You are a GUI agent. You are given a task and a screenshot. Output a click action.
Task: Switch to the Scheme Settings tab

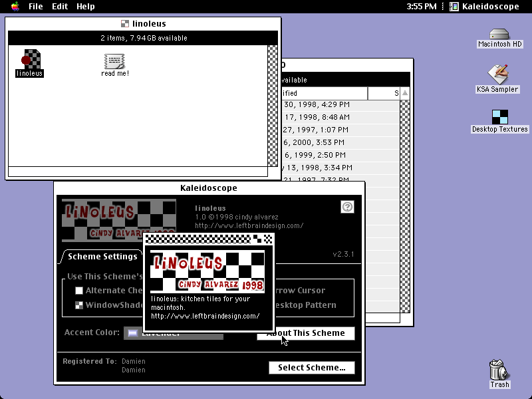point(102,257)
